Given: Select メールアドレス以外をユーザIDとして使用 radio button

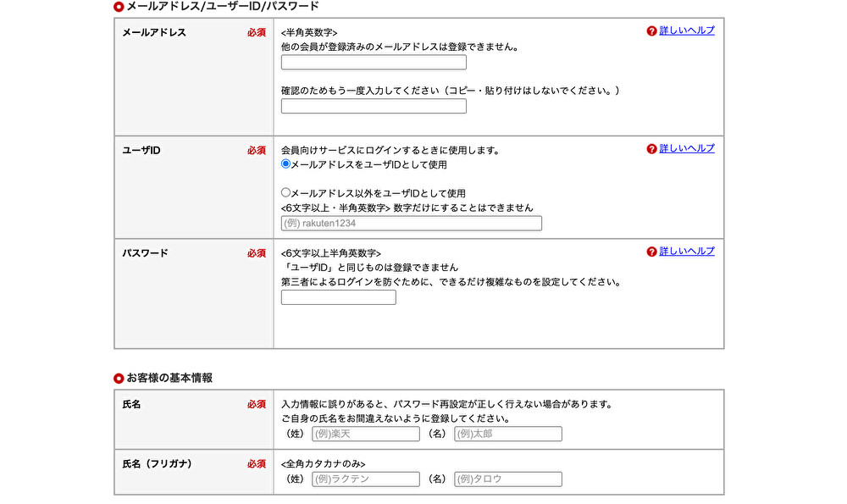Looking at the screenshot, I should tap(286, 193).
